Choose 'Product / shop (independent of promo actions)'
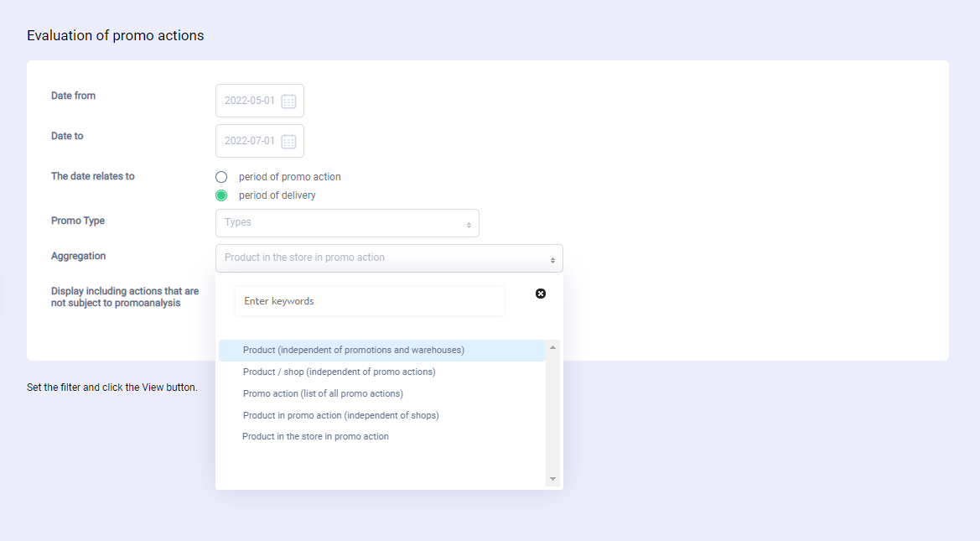This screenshot has width=980, height=541. [340, 372]
